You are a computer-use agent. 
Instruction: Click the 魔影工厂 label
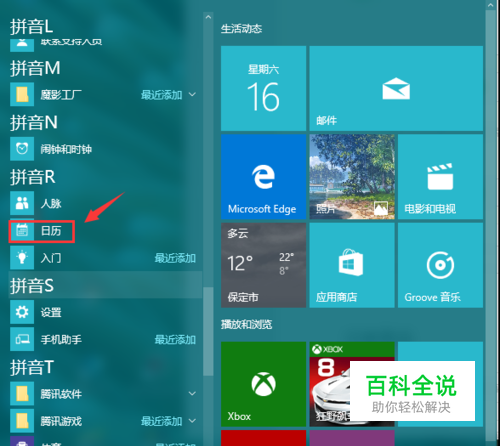click(61, 95)
